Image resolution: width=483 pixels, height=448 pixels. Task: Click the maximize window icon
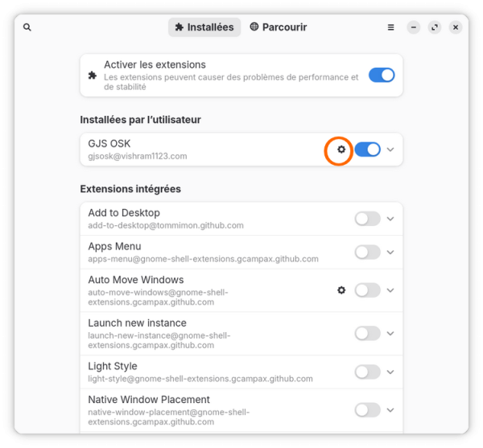(x=435, y=27)
